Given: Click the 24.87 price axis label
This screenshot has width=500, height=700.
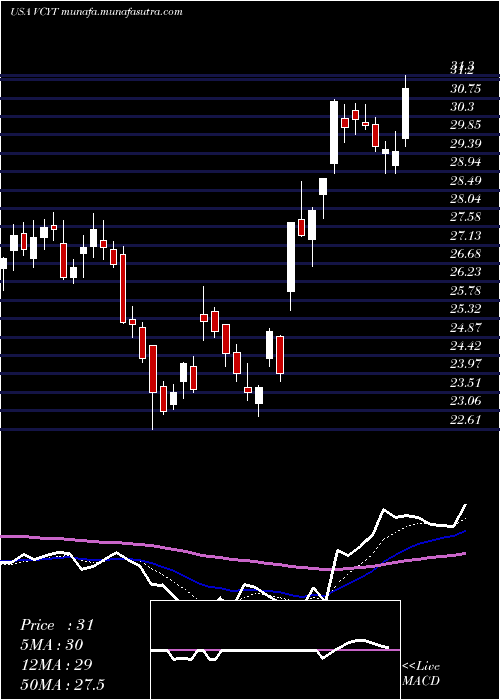Looking at the screenshot, I should click(x=466, y=328).
